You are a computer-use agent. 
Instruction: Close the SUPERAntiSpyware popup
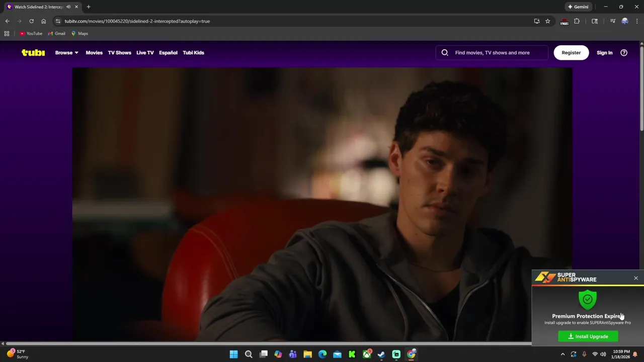pos(636,278)
